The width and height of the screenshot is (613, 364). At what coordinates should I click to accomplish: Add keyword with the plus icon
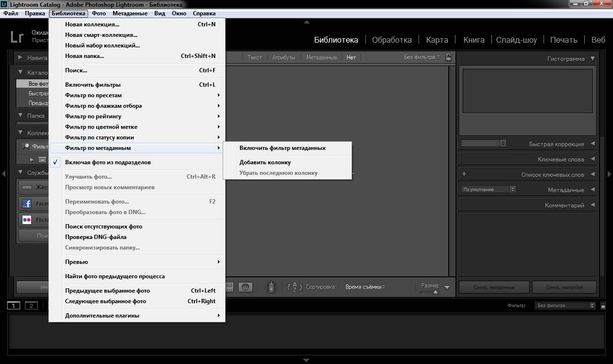tap(464, 174)
